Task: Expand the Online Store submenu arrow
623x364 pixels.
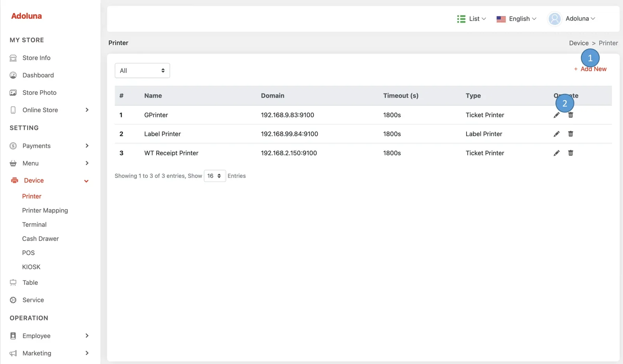Action: coord(87,110)
